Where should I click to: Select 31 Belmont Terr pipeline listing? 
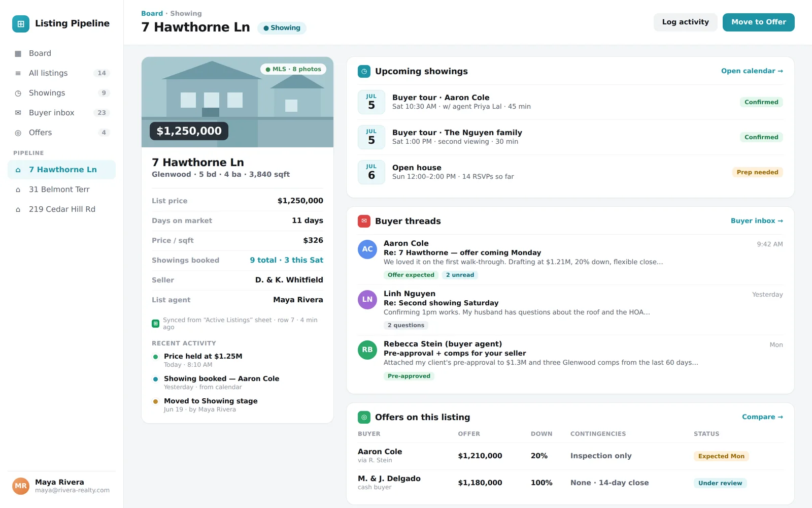click(61, 189)
